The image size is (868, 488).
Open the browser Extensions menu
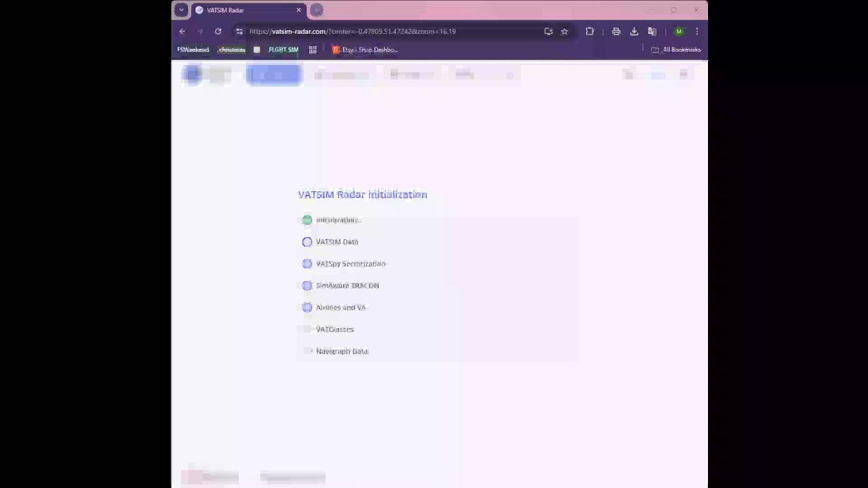pos(590,31)
